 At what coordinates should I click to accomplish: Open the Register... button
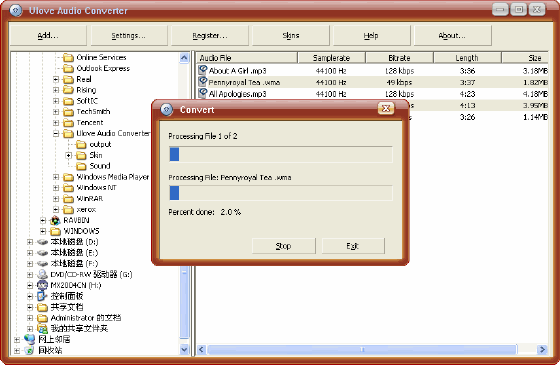(210, 35)
